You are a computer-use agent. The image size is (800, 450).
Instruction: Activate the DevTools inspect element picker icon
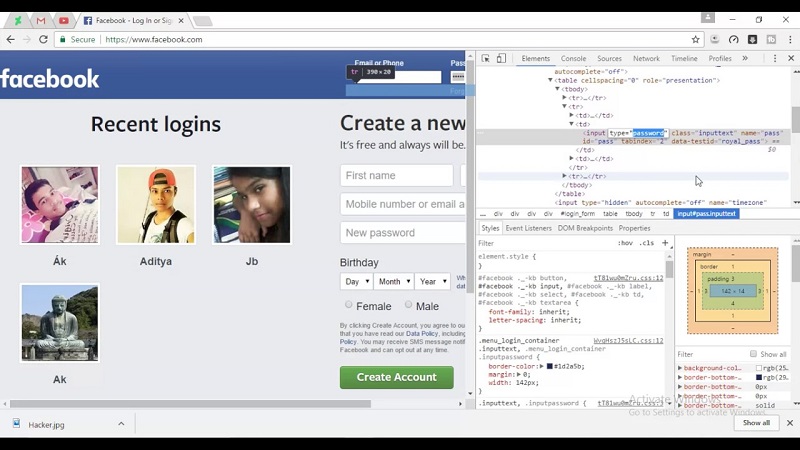pos(485,58)
